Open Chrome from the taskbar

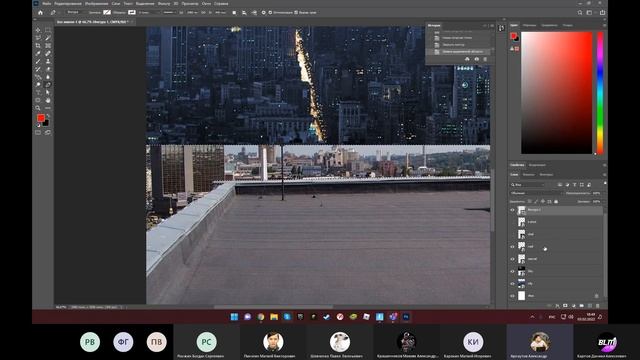coord(261,317)
